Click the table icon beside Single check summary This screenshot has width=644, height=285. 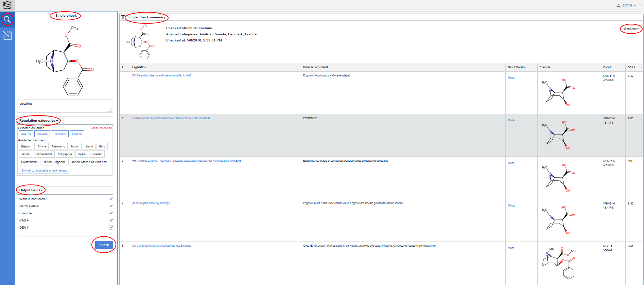(123, 17)
